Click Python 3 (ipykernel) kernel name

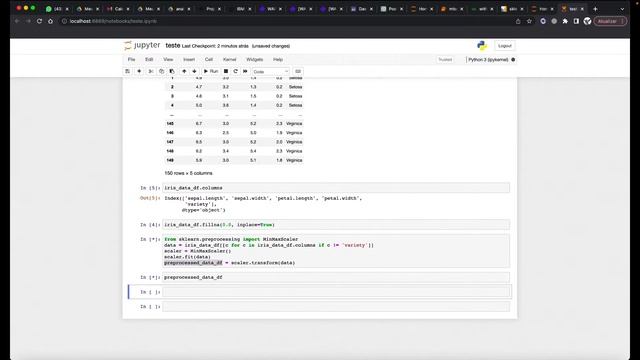click(488, 60)
